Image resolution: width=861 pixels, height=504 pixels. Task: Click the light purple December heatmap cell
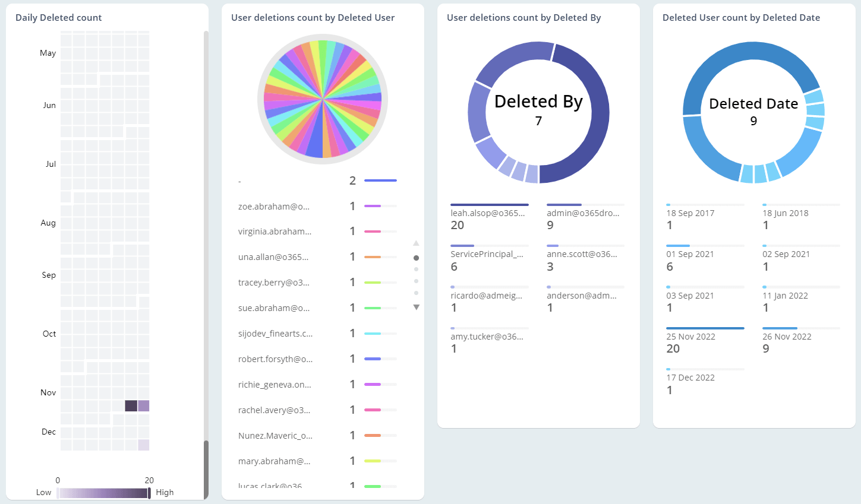[144, 445]
